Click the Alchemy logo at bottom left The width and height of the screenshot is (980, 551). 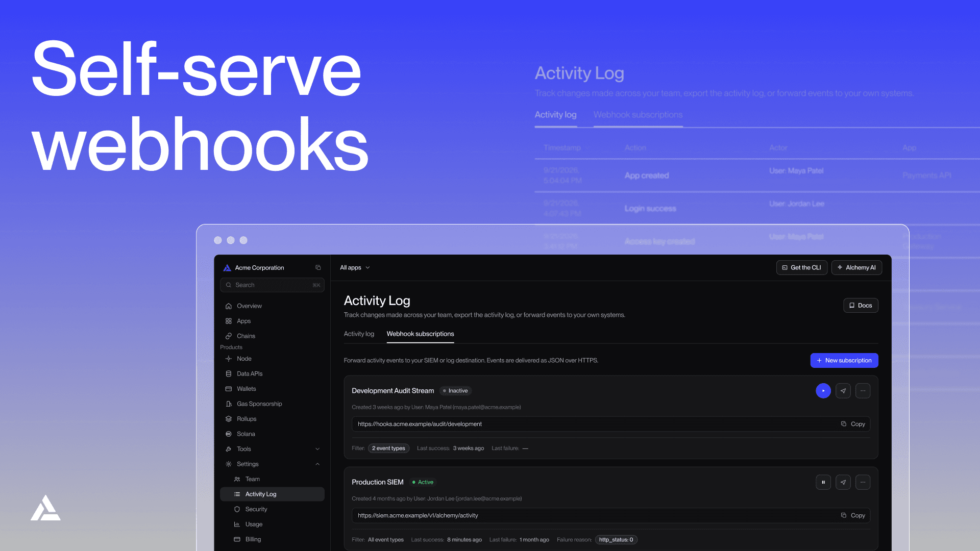tap(45, 508)
